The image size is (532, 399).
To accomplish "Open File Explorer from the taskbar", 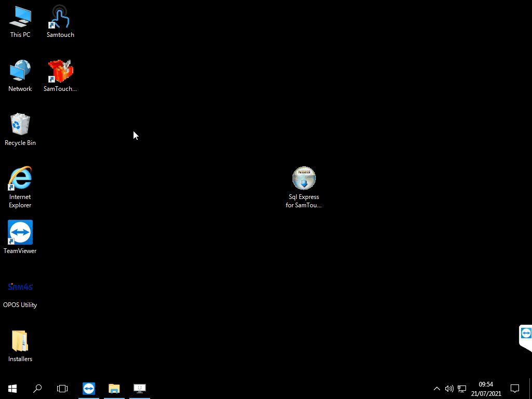I will point(114,388).
